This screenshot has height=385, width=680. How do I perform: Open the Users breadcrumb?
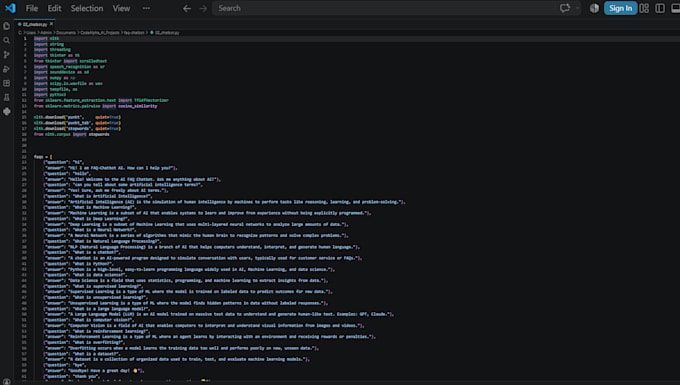point(31,33)
